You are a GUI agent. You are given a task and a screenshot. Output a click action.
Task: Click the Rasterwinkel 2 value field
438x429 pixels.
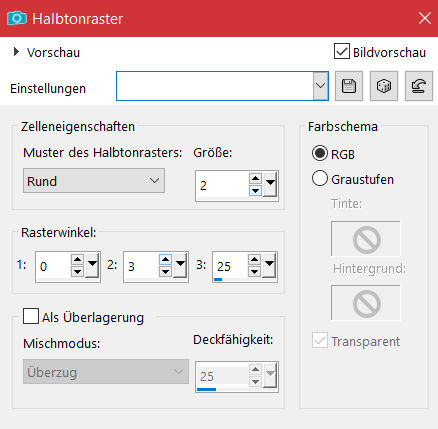(142, 266)
